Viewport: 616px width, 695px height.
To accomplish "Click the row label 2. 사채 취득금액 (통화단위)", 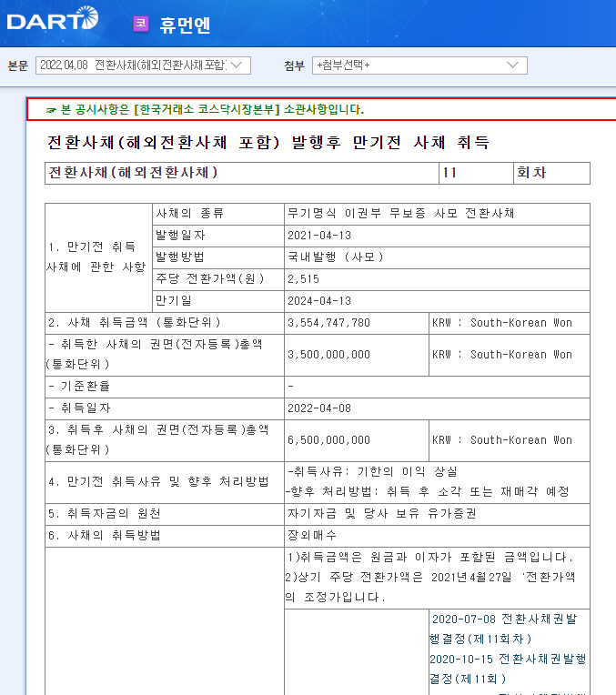I will pyautogui.click(x=135, y=323).
